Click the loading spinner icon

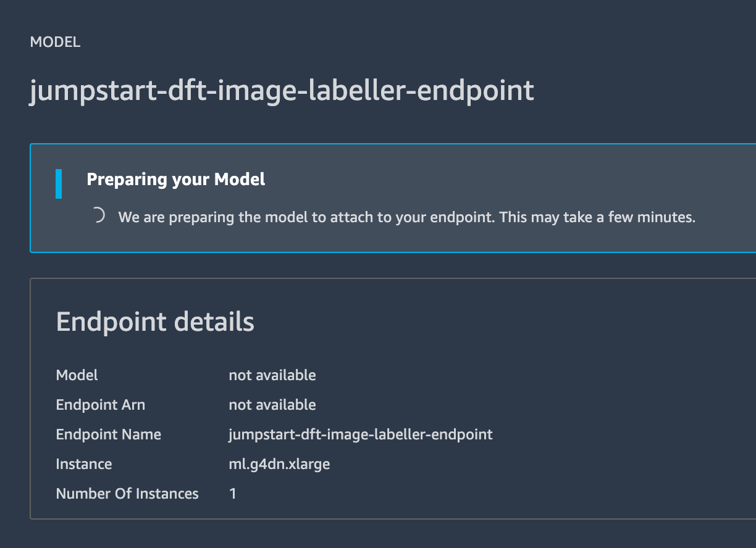pos(98,216)
